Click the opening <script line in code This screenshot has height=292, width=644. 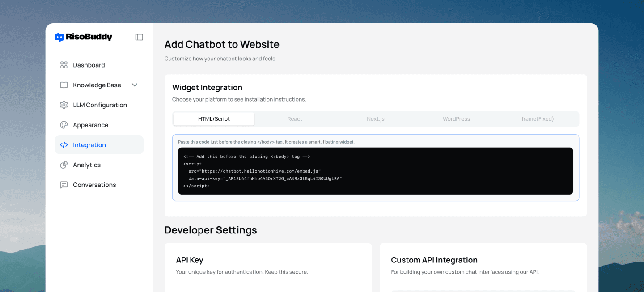click(x=192, y=164)
